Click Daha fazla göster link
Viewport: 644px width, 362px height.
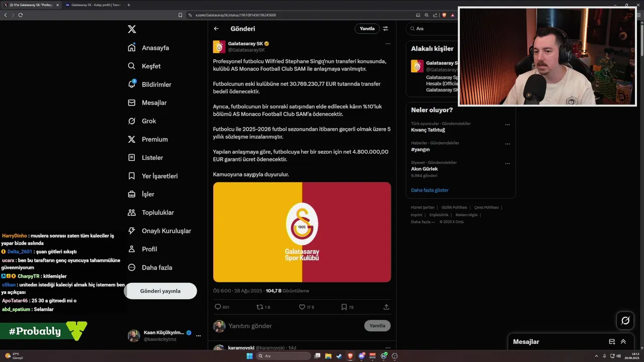coord(430,190)
